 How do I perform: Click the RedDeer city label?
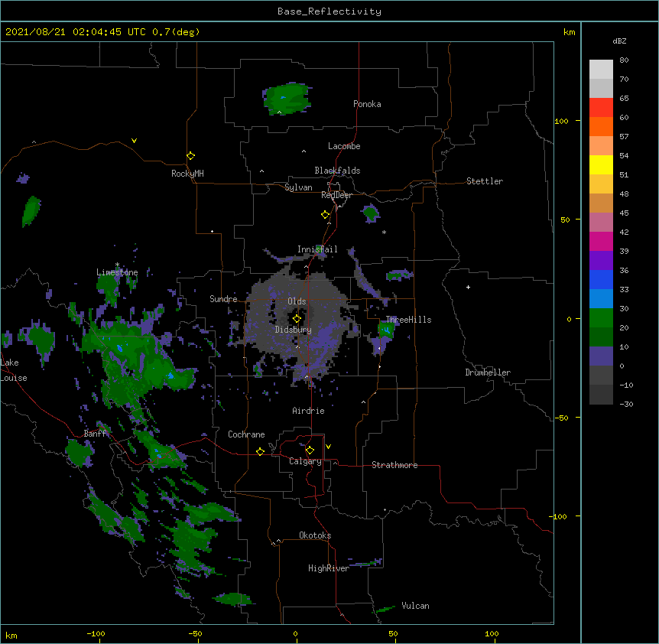pyautogui.click(x=336, y=195)
